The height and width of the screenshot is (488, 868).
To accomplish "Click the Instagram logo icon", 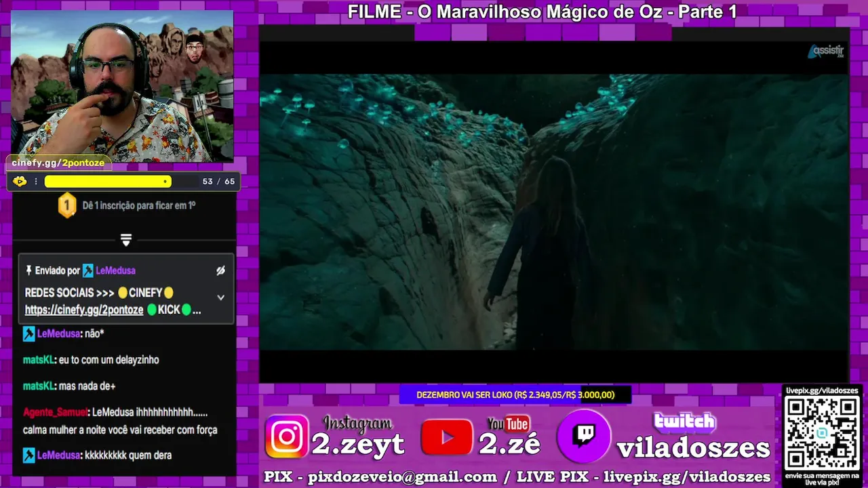I will point(287,436).
